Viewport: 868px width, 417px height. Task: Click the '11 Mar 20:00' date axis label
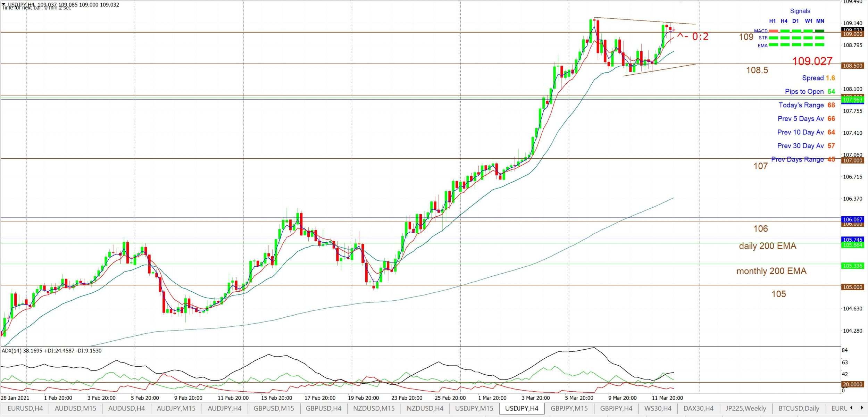point(667,398)
